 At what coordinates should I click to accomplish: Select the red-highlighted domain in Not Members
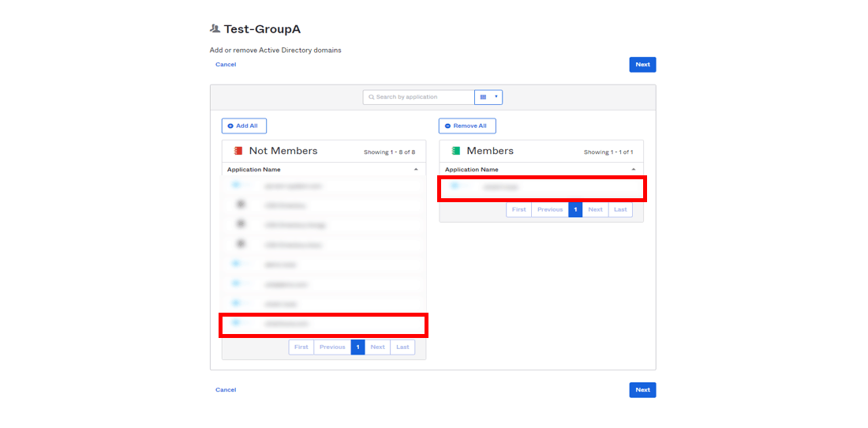tap(324, 325)
